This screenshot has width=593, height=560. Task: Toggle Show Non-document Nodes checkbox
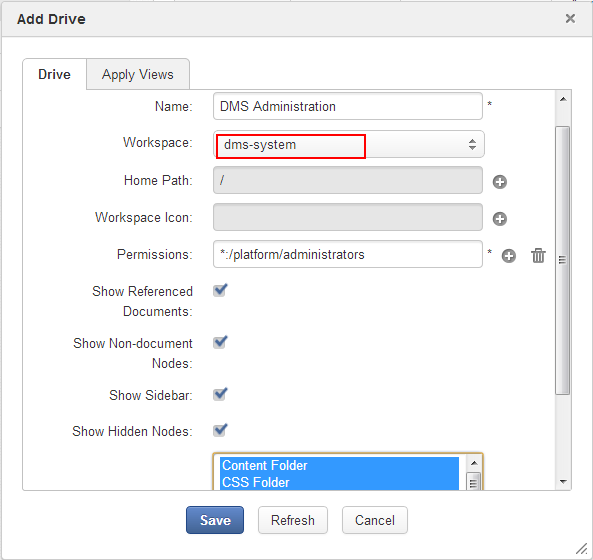pyautogui.click(x=220, y=342)
